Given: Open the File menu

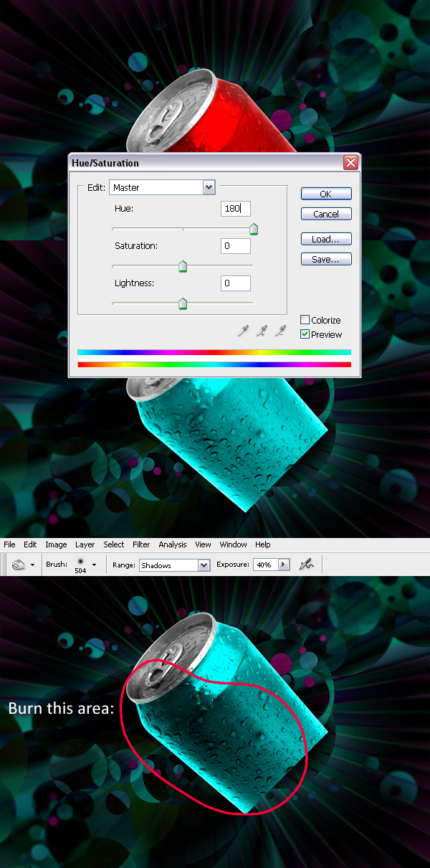Looking at the screenshot, I should (x=9, y=544).
